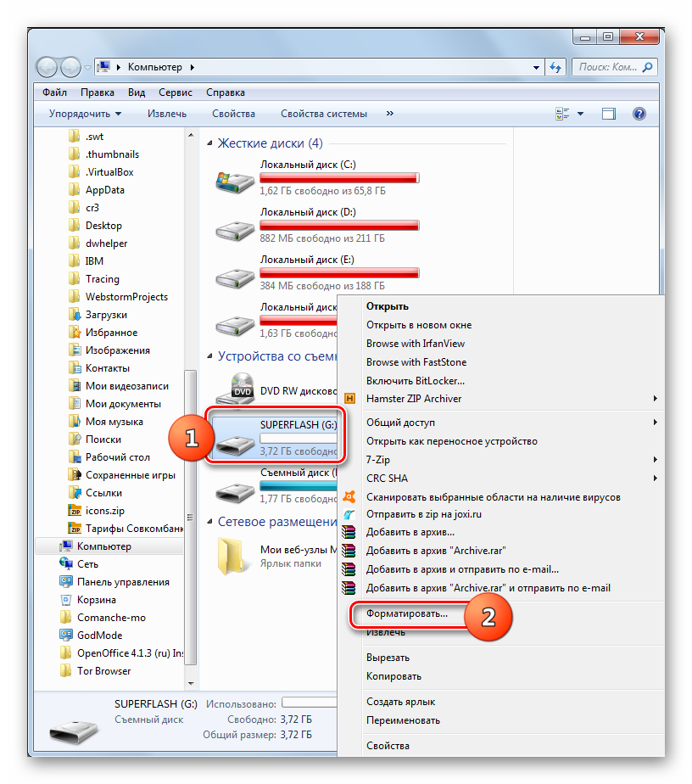Viewport: 692px width, 784px height.
Task: Open the Упорядочить dropdown
Action: pyautogui.click(x=85, y=114)
